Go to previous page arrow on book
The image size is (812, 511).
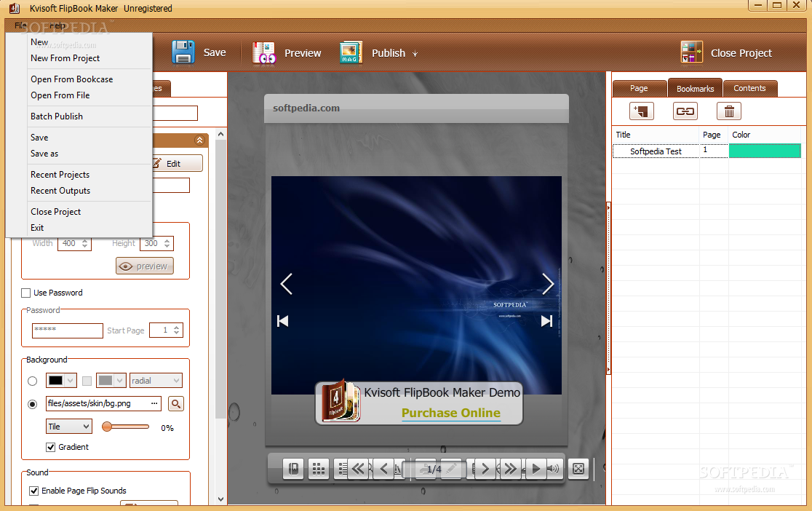coord(287,283)
